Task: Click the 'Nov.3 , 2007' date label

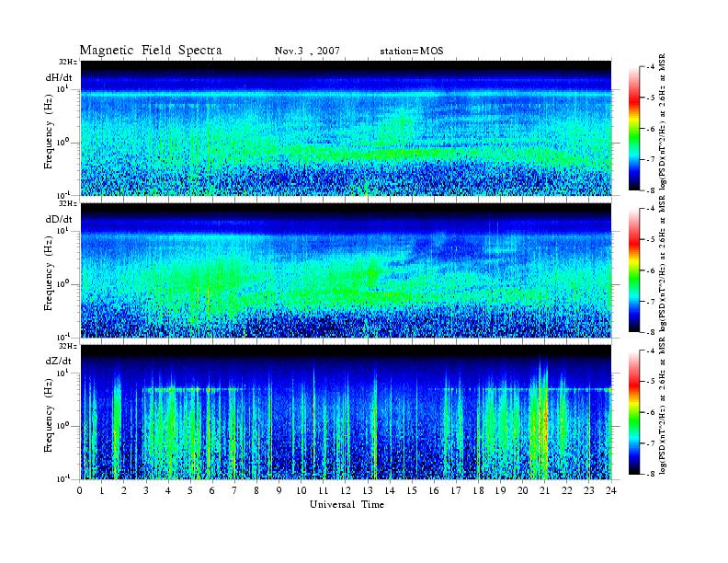Action: 307,52
